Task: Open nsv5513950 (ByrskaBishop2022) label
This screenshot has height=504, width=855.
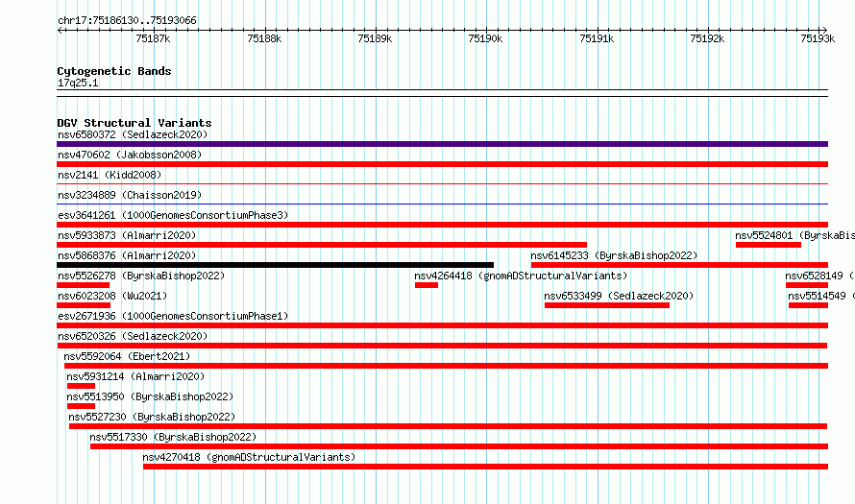Action: coord(150,396)
